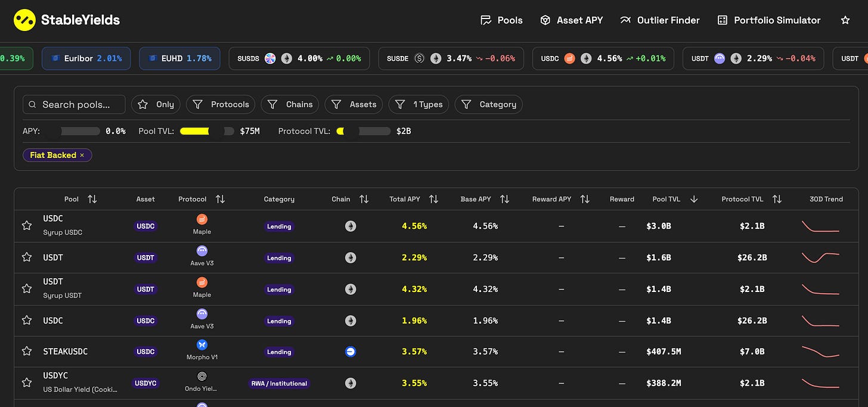Click funnel icon on Protocols filter

198,104
